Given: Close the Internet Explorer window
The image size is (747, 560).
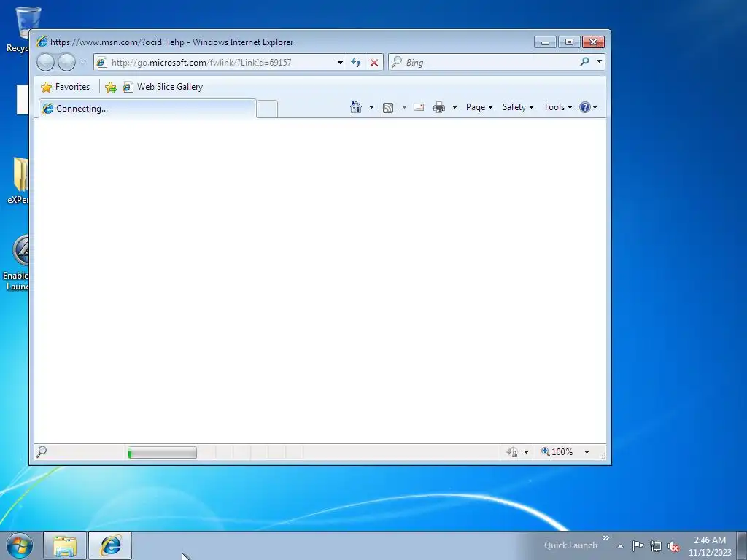Looking at the screenshot, I should tap(594, 42).
